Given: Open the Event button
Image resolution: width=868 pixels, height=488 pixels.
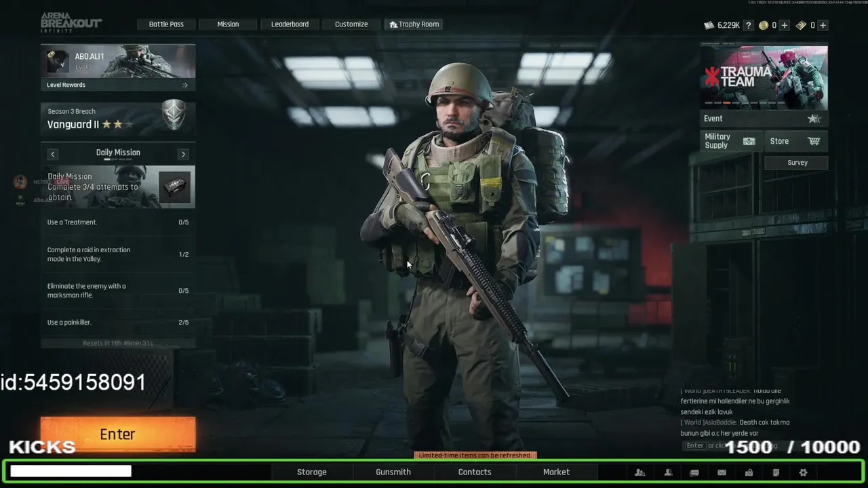Looking at the screenshot, I should click(764, 119).
